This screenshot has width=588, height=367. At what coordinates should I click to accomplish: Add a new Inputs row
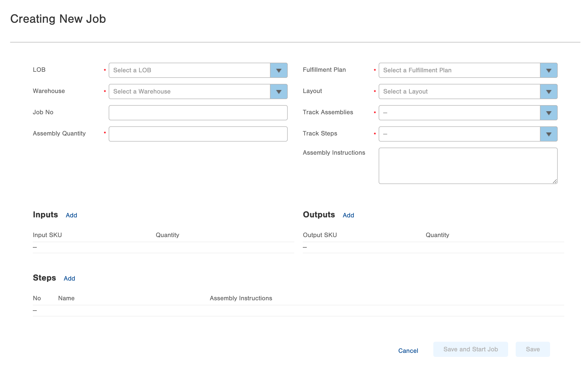[71, 215]
